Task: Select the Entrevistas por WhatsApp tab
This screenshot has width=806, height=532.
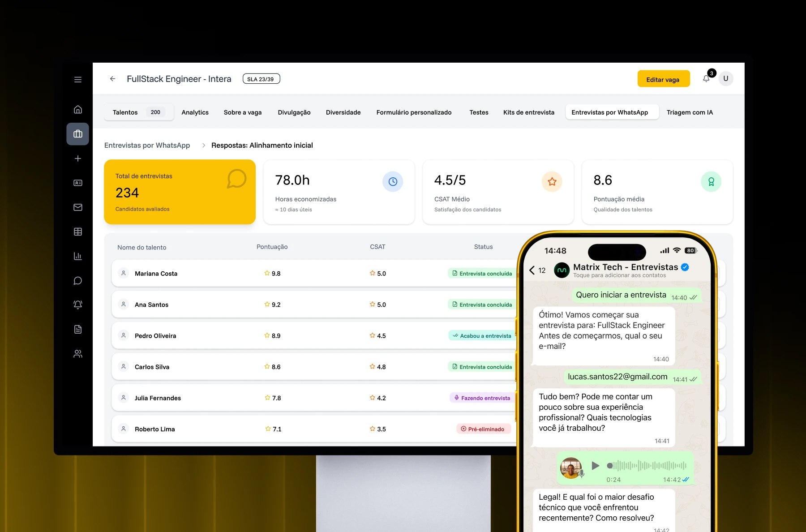Action: coord(612,112)
